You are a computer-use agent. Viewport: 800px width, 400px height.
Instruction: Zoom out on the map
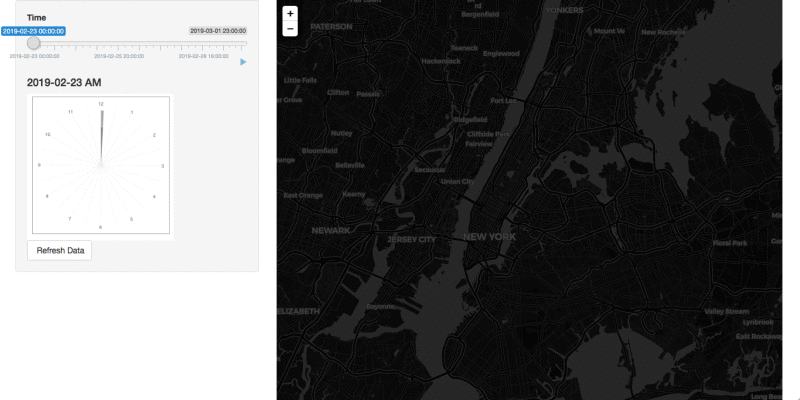290,29
